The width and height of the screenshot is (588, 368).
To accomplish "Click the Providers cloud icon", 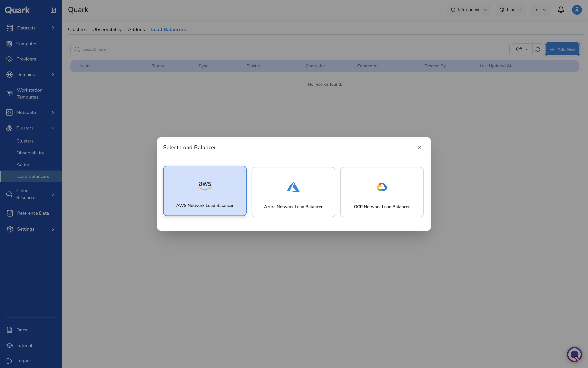I will (x=9, y=59).
